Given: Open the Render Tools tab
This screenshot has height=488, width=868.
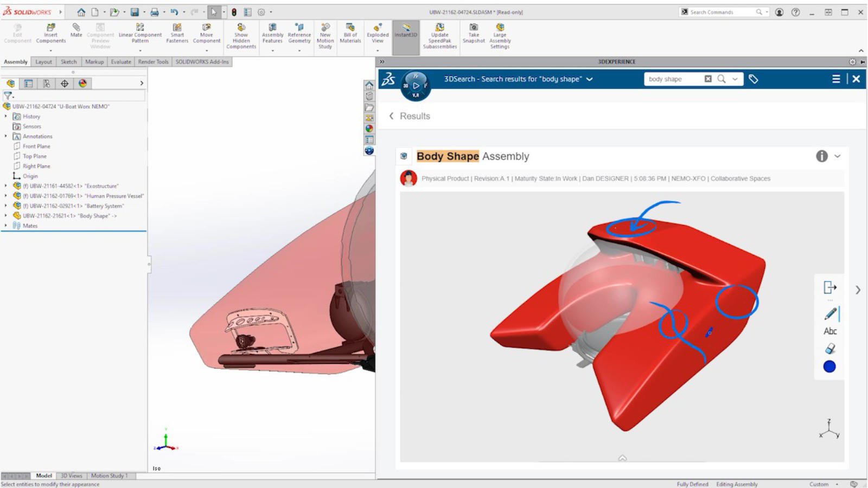Looking at the screenshot, I should click(x=153, y=62).
